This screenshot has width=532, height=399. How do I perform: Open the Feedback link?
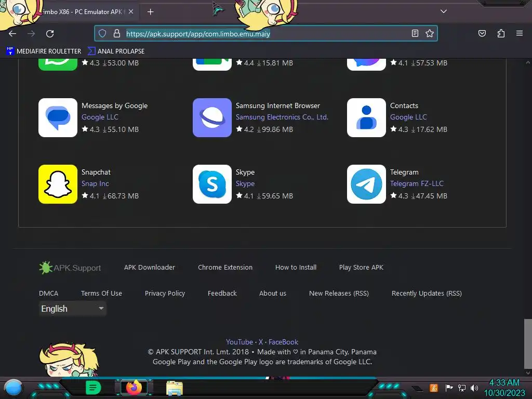click(222, 293)
